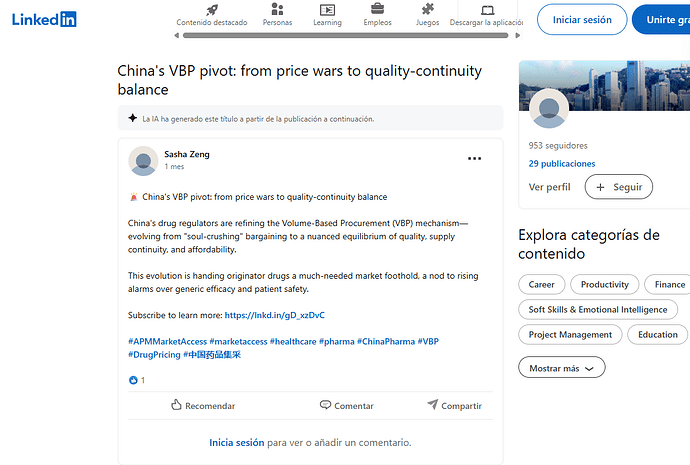Click the Seguir follow button
This screenshot has height=465, width=690.
pyautogui.click(x=618, y=187)
